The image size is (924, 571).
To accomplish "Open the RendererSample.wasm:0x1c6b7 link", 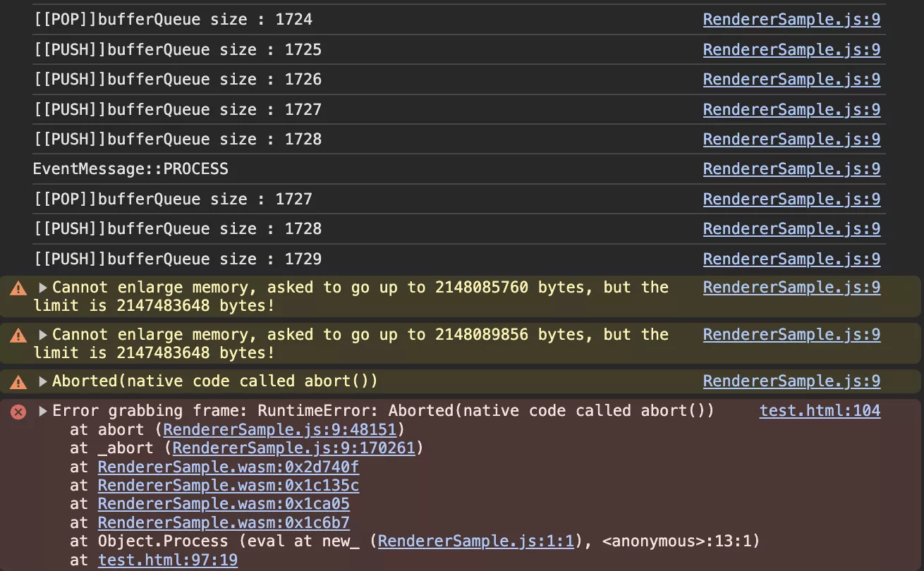I will pos(224,523).
